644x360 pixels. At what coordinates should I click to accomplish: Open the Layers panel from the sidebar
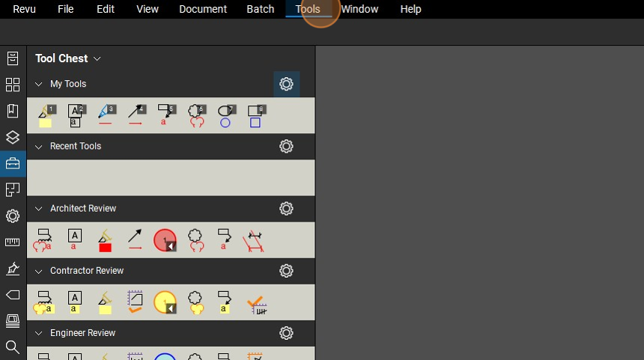coord(13,137)
